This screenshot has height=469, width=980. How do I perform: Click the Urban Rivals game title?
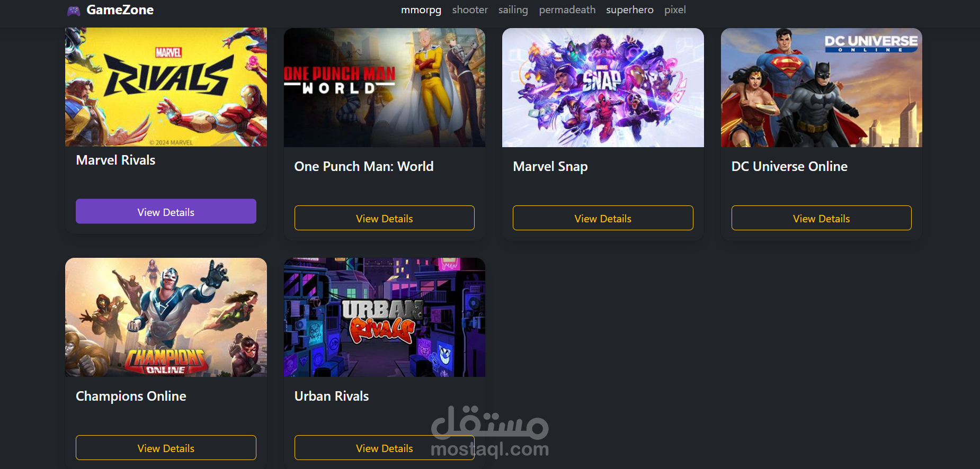tap(332, 396)
